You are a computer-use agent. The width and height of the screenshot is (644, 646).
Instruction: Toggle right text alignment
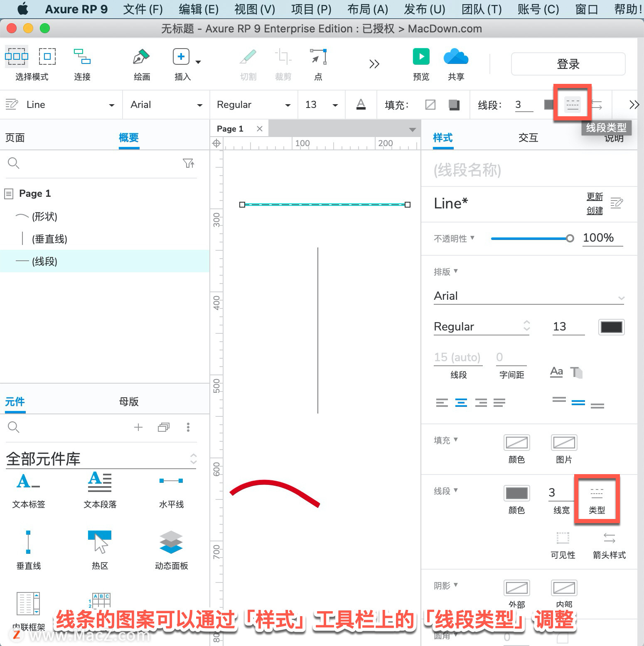(481, 402)
